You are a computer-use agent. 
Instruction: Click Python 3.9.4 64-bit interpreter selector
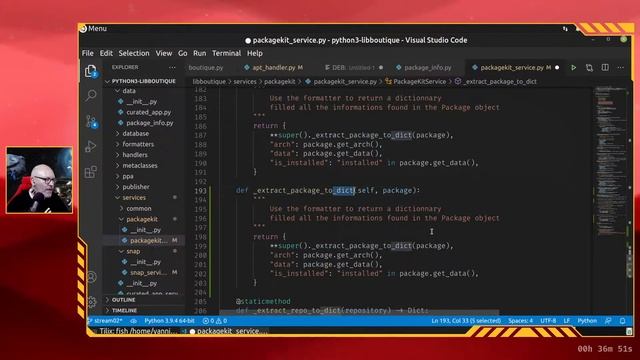pyautogui.click(x=169, y=321)
